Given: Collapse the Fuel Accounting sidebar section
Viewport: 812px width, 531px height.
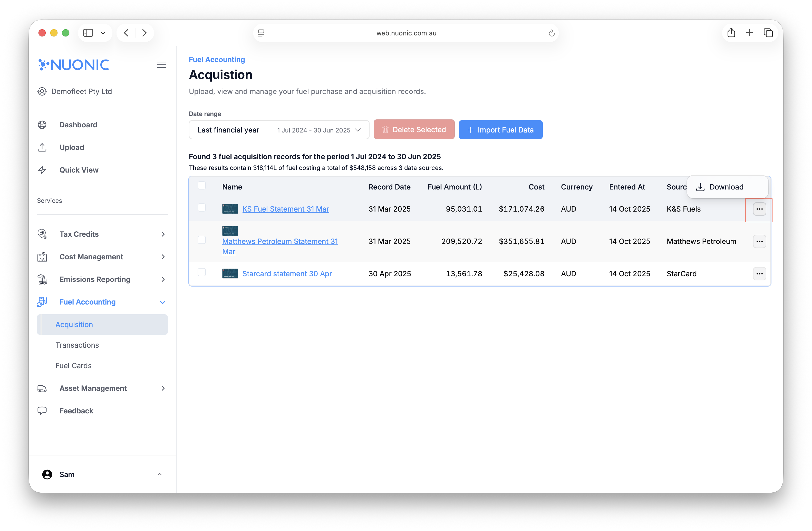Looking at the screenshot, I should 163,302.
